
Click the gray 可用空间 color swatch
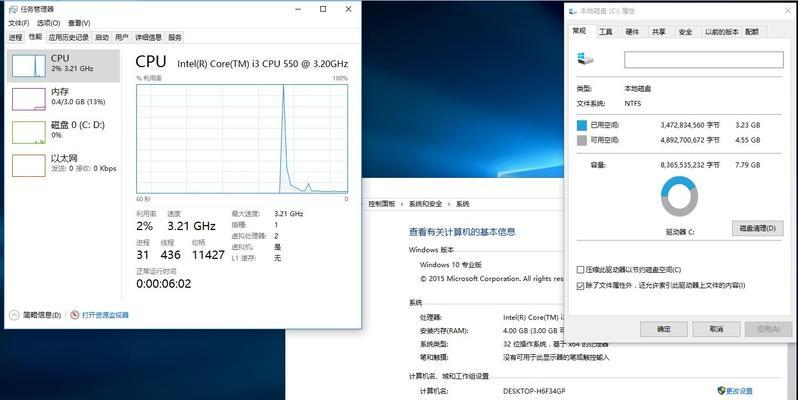[582, 140]
